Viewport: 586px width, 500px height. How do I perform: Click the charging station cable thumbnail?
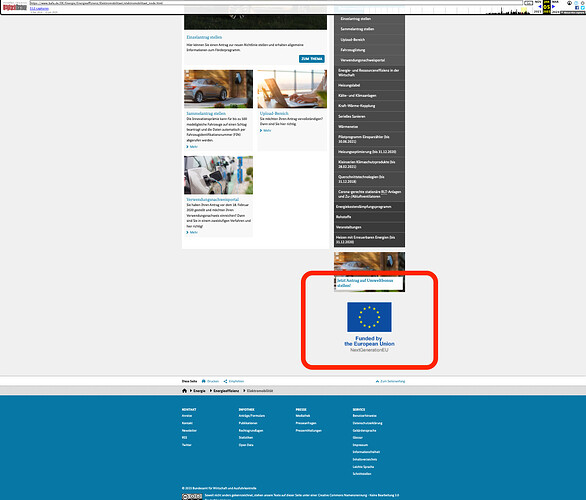point(218,175)
